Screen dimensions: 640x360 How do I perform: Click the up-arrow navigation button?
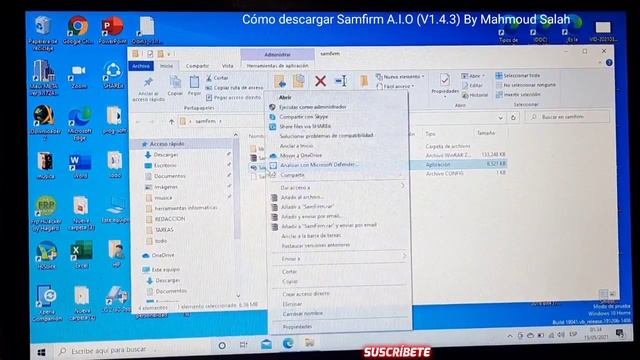[x=171, y=121]
